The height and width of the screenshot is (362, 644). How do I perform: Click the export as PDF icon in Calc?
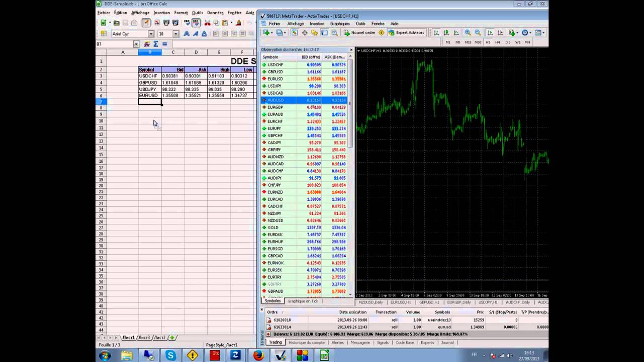point(157,23)
